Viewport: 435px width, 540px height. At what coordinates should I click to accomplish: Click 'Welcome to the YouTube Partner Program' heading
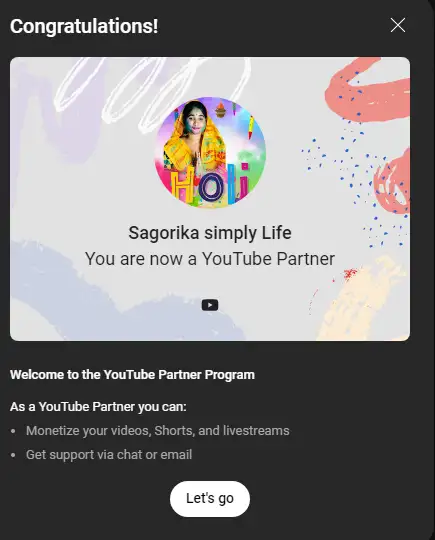[x=132, y=375]
